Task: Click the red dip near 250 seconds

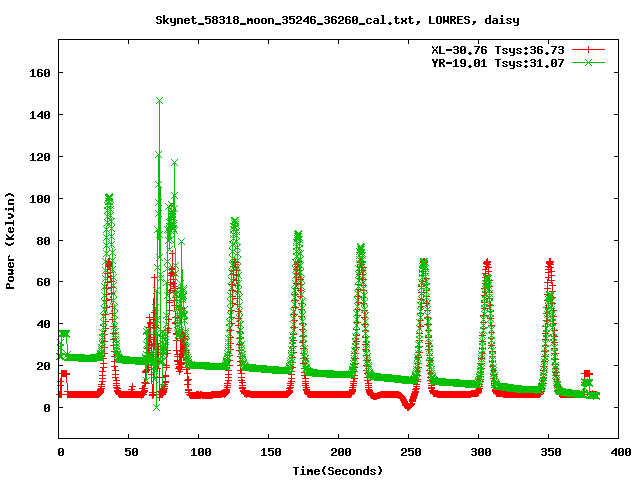Action: tap(408, 406)
